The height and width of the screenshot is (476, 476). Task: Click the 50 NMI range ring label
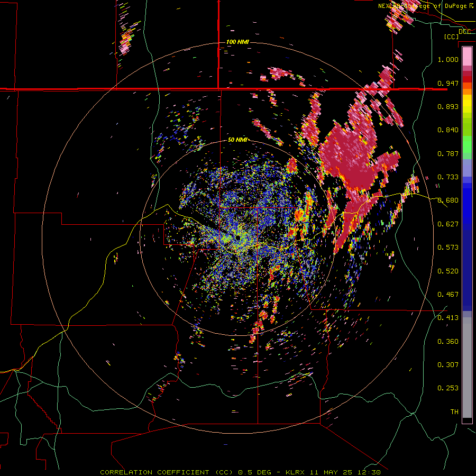click(237, 140)
